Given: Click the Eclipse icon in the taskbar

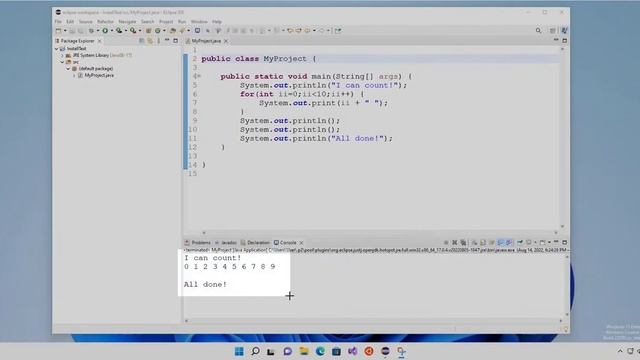Looking at the screenshot, I should tap(385, 351).
